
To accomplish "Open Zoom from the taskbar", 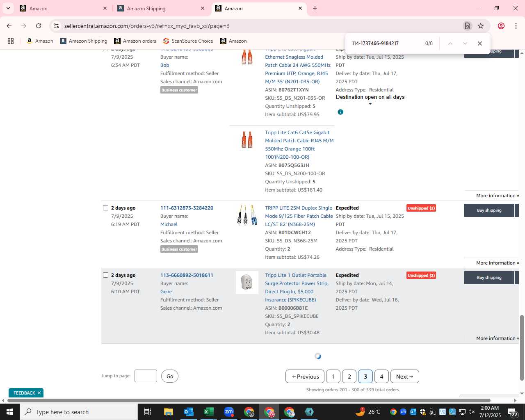I will 228,412.
